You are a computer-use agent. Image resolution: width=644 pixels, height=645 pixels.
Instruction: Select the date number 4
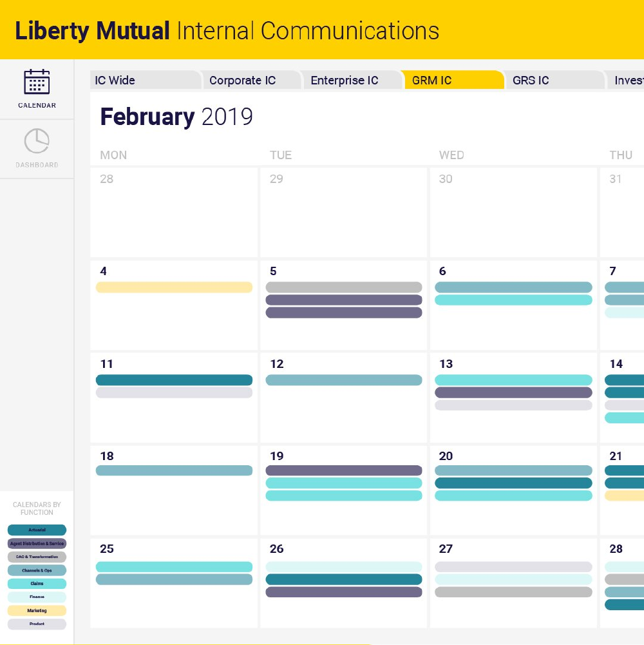103,271
